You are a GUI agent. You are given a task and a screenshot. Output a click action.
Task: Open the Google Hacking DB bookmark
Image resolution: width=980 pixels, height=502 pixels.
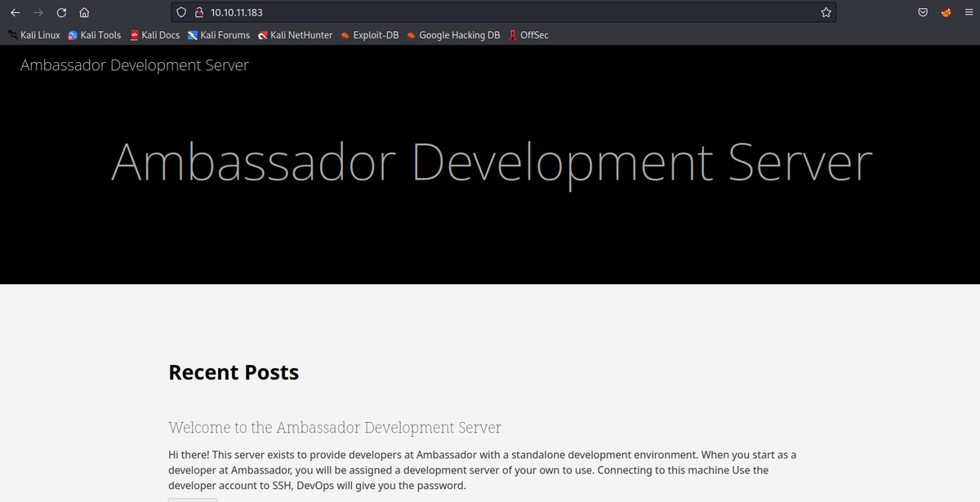453,35
